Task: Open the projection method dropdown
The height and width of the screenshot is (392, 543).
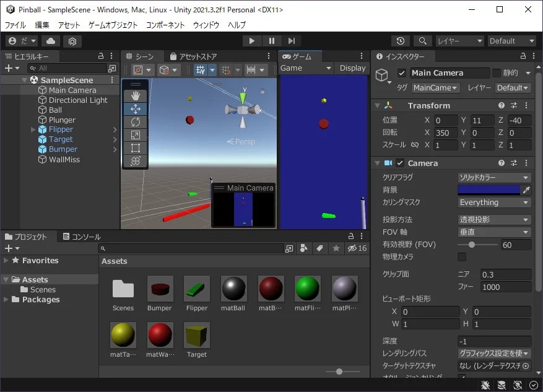Action: click(x=494, y=220)
